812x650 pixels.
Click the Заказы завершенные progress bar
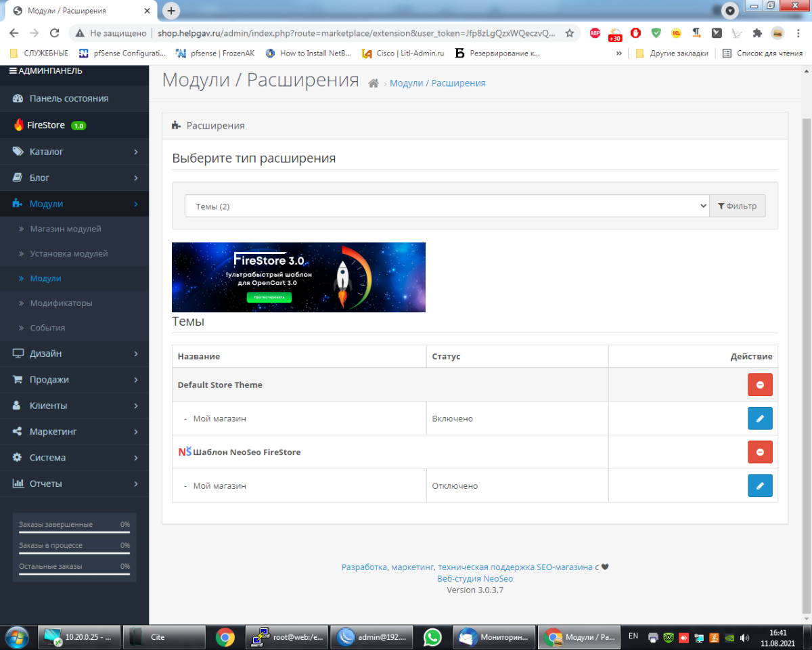(x=74, y=532)
